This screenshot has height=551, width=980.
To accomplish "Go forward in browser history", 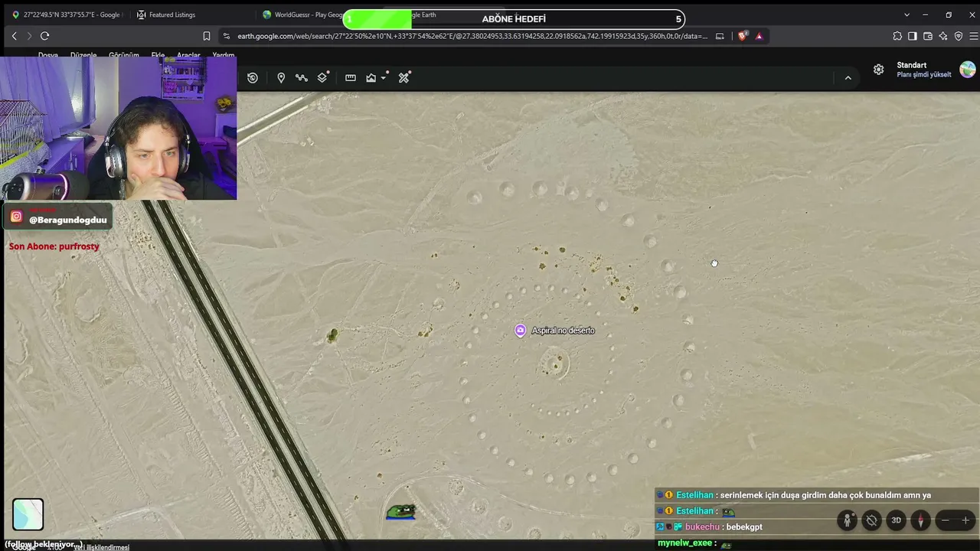I will [29, 36].
